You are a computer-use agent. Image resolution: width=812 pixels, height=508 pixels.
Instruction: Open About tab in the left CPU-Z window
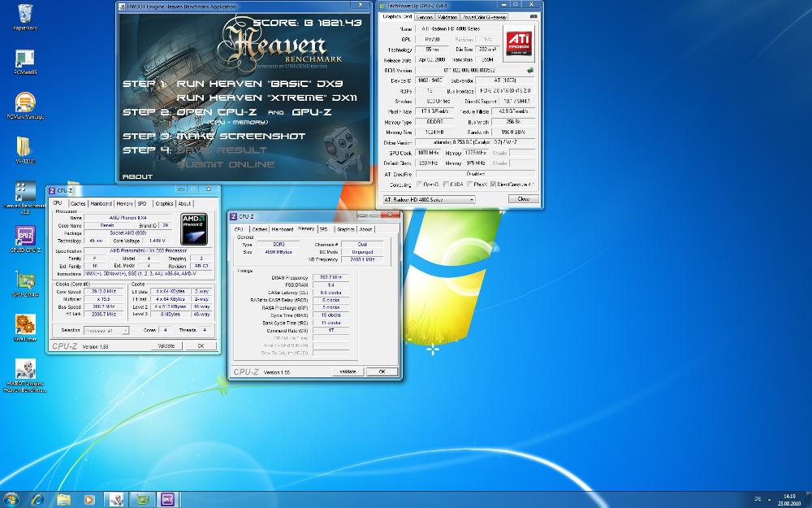click(184, 204)
